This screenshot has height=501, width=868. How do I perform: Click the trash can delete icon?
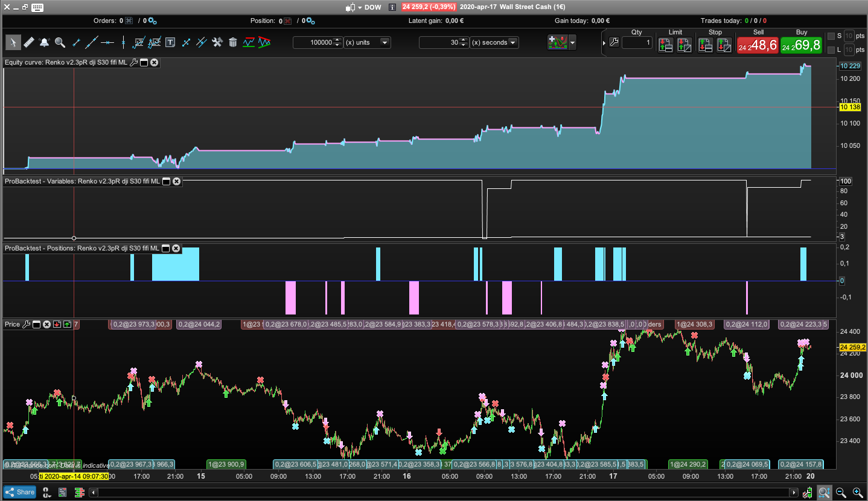click(x=233, y=42)
